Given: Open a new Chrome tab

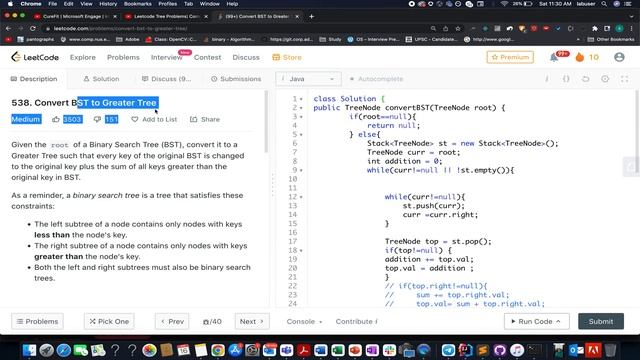Looking at the screenshot, I should coord(311,16).
